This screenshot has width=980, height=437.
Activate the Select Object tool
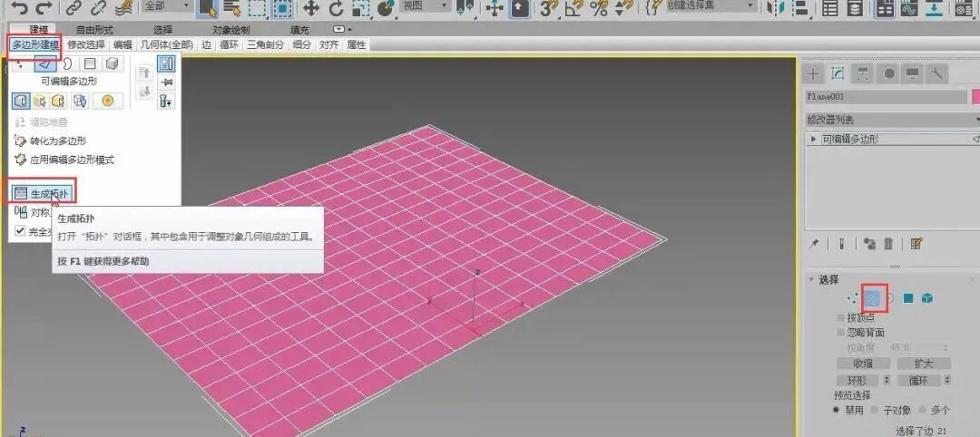(x=208, y=7)
